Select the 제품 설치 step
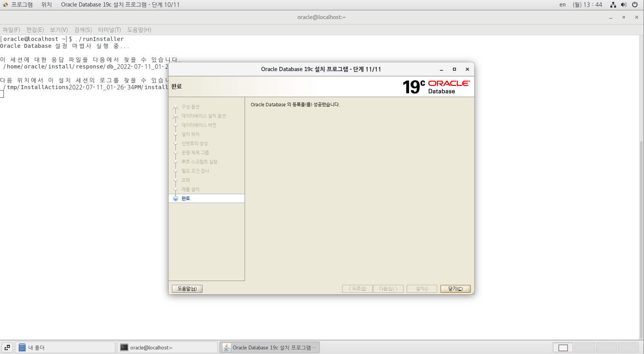The width and height of the screenshot is (644, 354). (x=190, y=189)
